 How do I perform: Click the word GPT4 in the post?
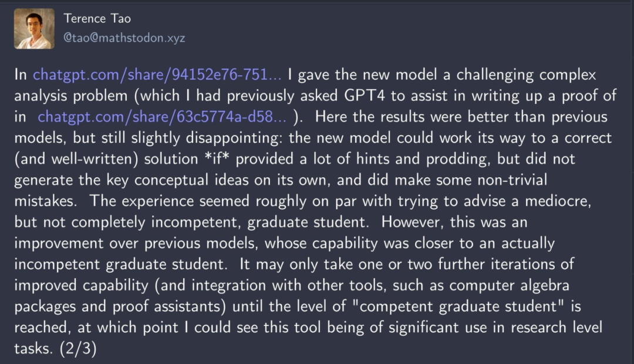[x=365, y=96]
